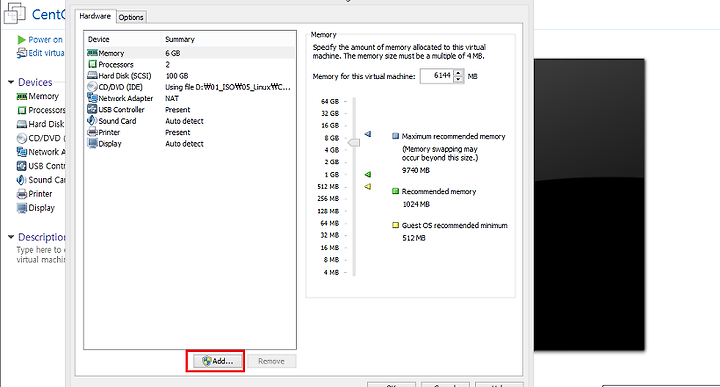
Task: Click Printer icon in background Devices sidebar
Action: (22, 194)
